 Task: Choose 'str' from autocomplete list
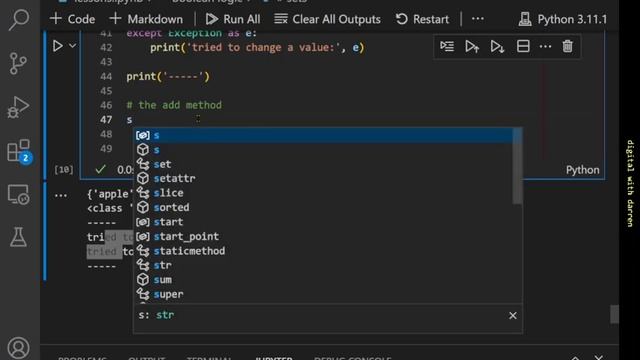[324, 265]
